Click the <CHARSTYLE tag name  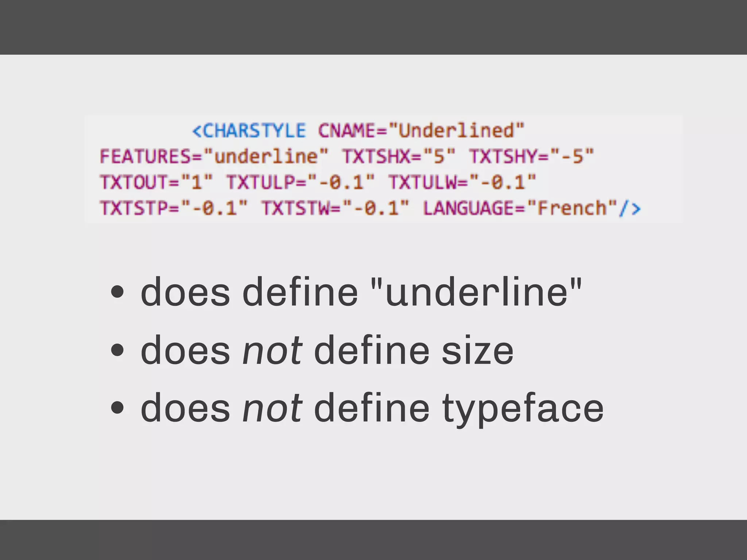click(249, 131)
